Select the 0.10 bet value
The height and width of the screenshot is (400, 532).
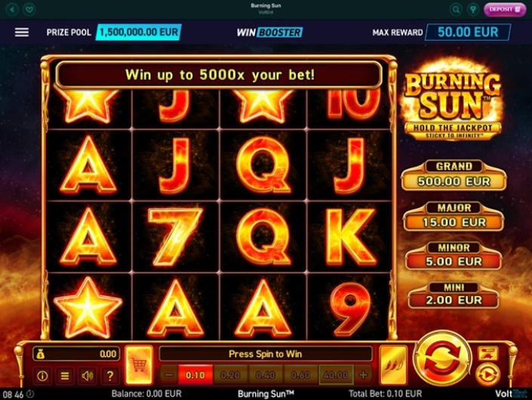point(195,375)
